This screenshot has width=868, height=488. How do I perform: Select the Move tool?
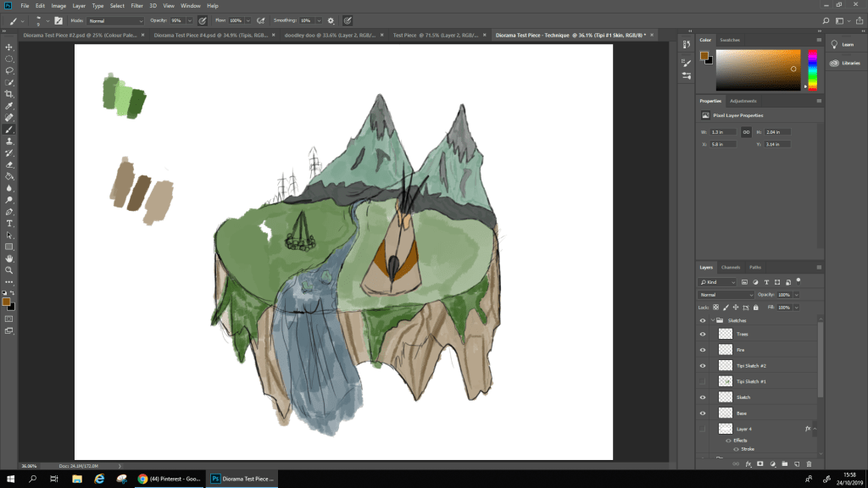coord(9,47)
